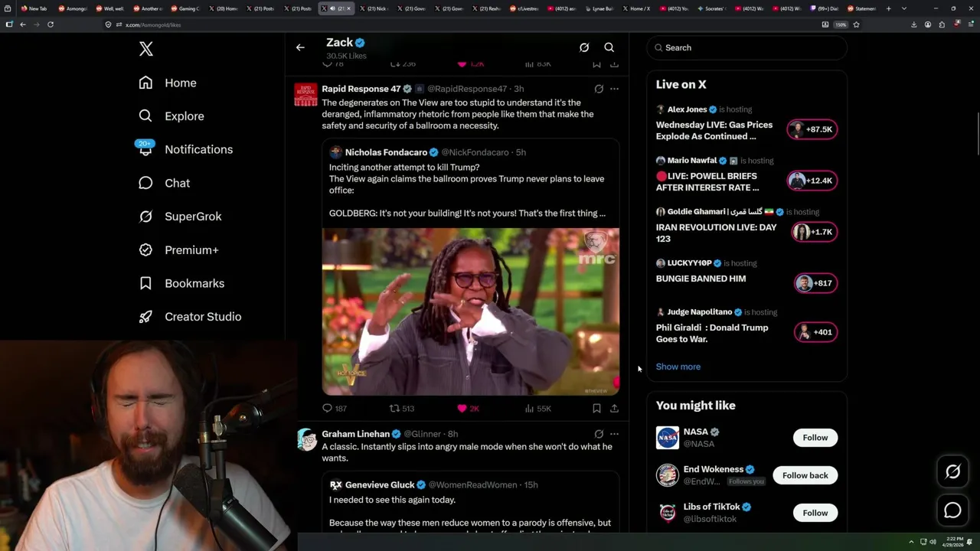Repost the post with 513 reposts

(402, 409)
